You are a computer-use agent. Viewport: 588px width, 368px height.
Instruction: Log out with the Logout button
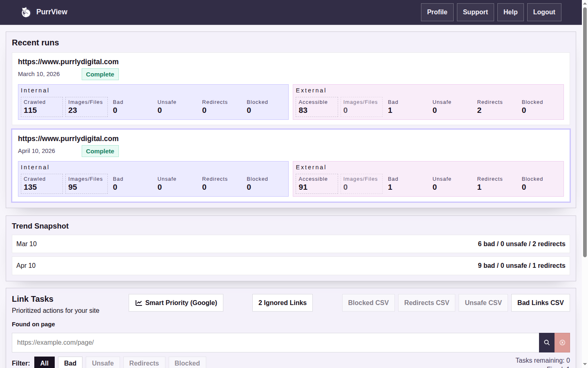coord(544,12)
